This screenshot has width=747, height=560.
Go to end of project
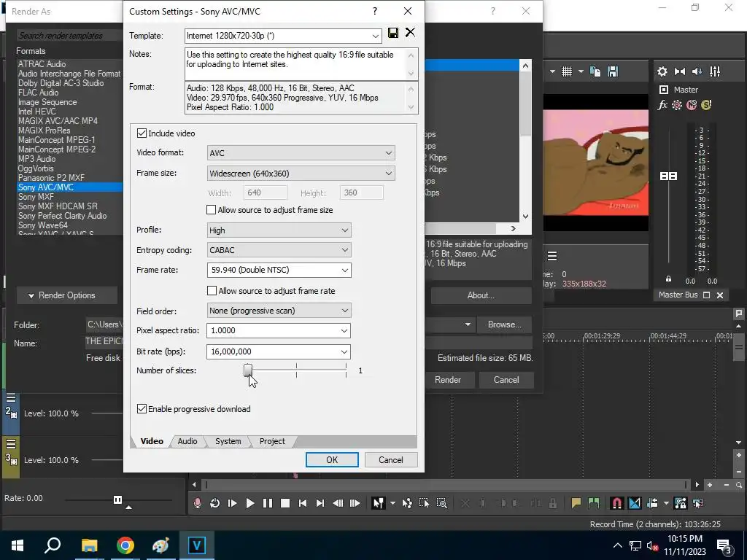coord(320,503)
